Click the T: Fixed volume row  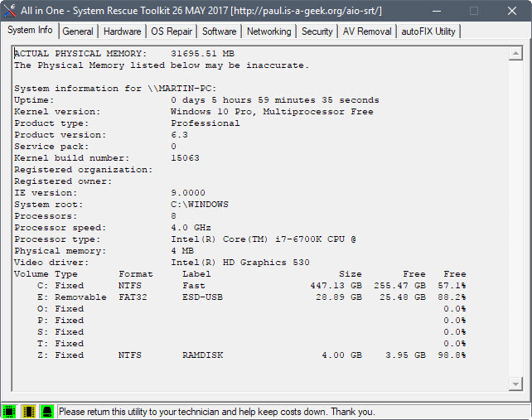tap(252, 344)
